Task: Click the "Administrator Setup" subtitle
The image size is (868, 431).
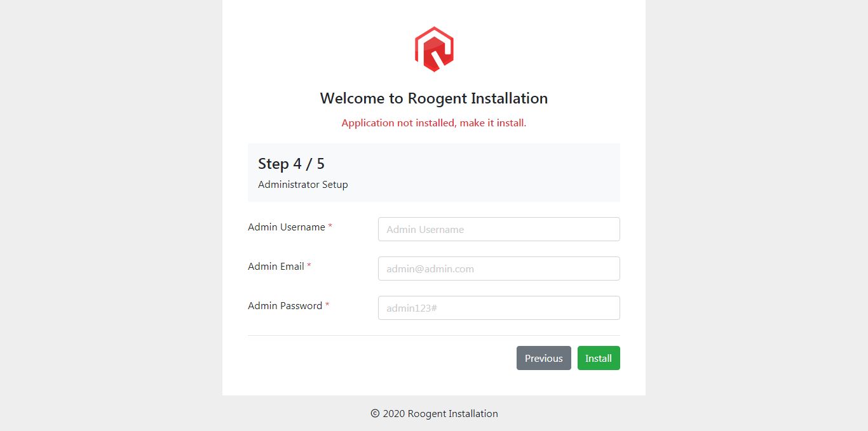Action: coord(303,185)
